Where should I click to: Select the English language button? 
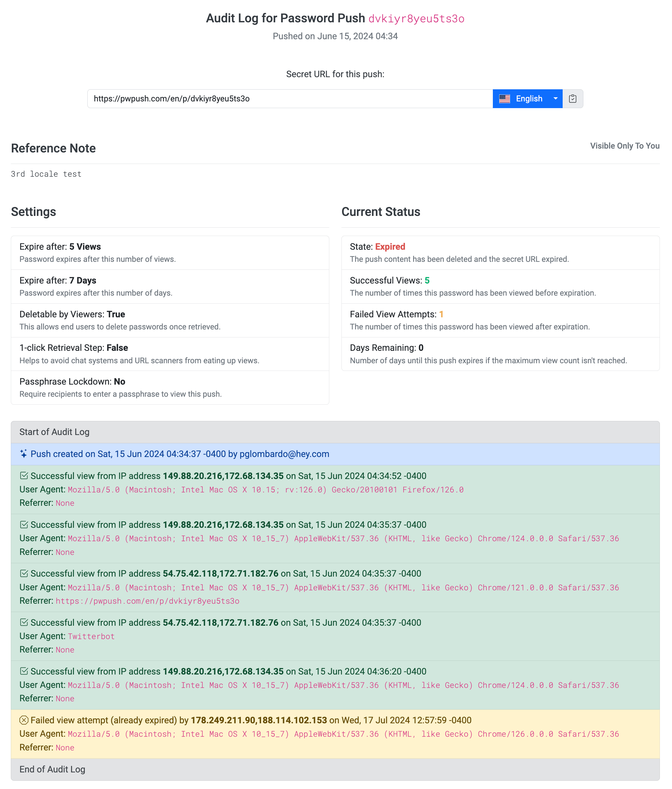(522, 99)
